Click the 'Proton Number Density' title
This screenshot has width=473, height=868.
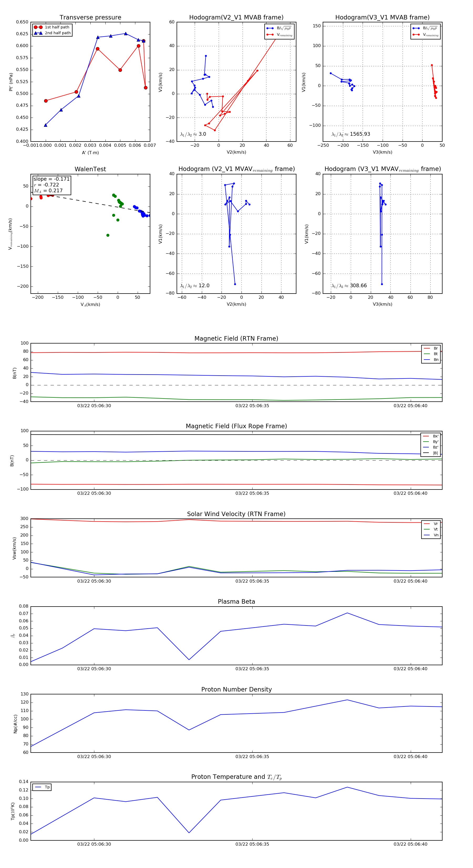pyautogui.click(x=236, y=689)
